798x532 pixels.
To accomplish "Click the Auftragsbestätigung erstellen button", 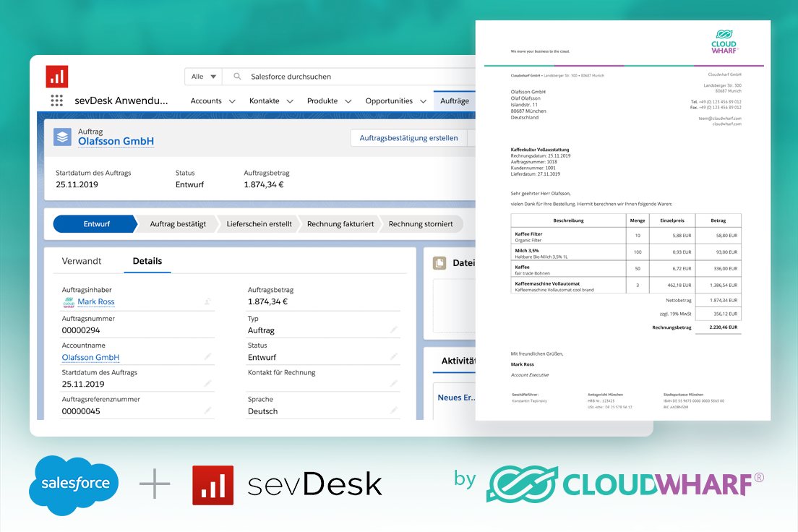I will click(408, 137).
